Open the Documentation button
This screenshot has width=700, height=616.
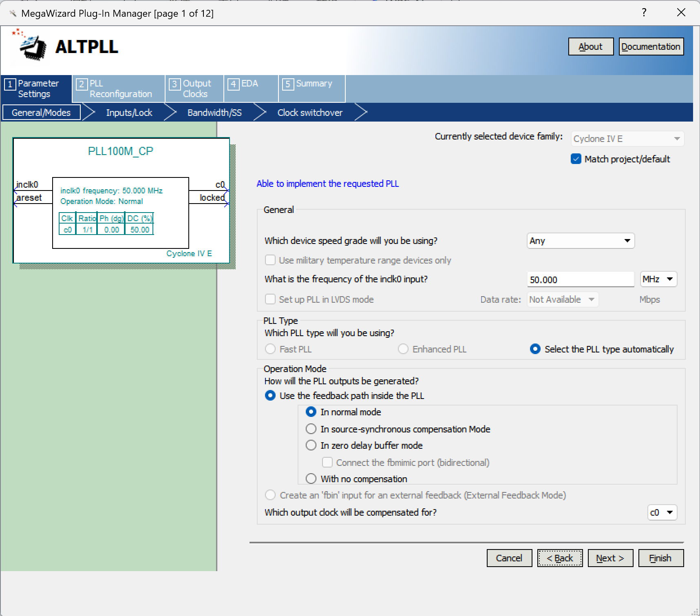point(651,47)
